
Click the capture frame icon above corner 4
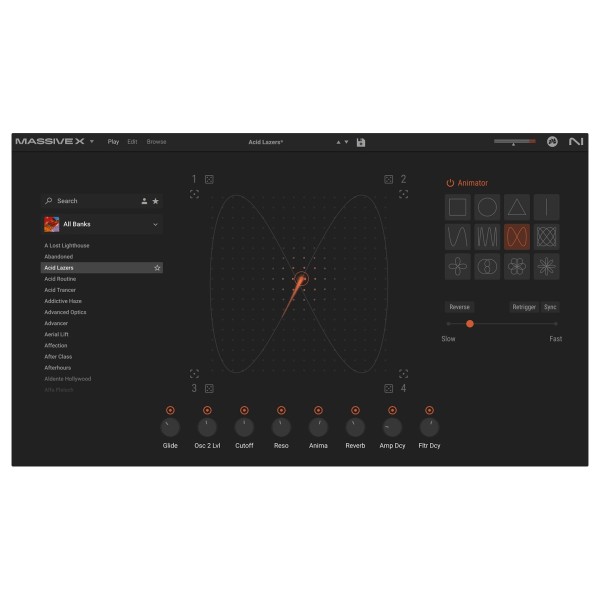click(x=403, y=373)
